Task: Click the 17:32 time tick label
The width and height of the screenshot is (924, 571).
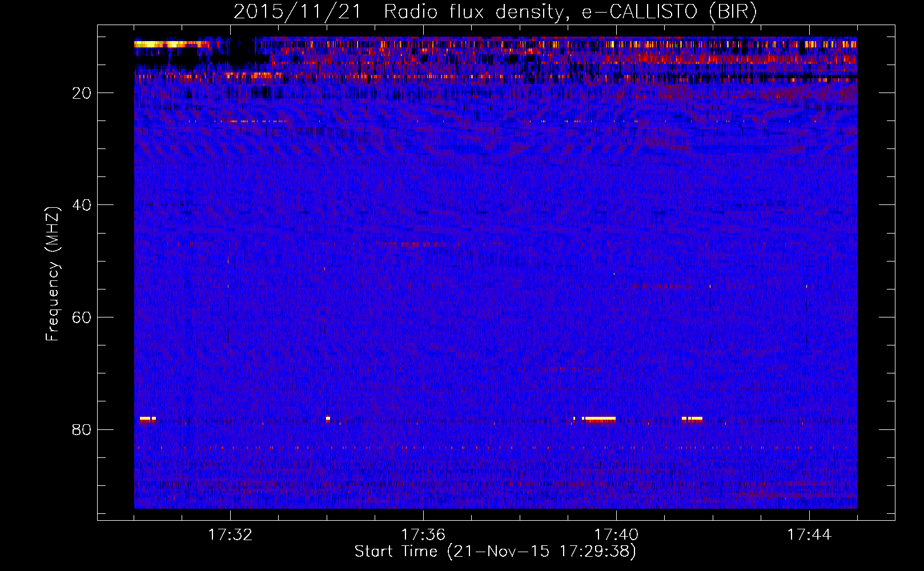Action: coord(230,535)
